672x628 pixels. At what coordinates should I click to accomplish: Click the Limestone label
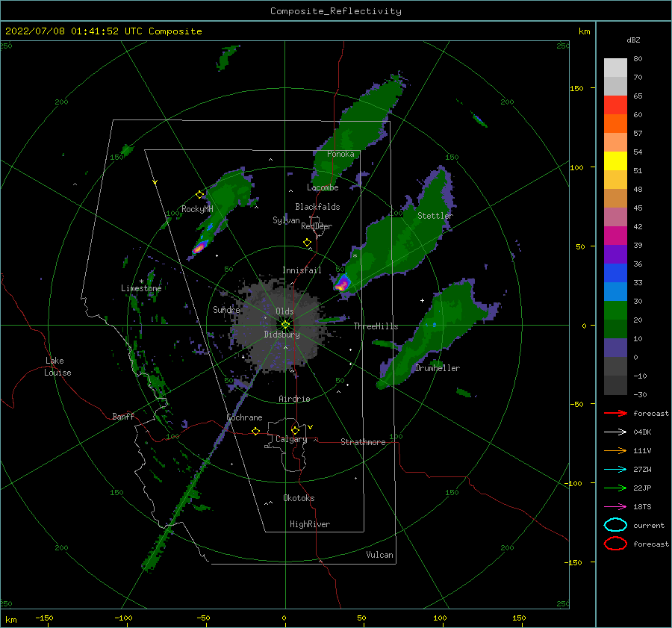[141, 288]
